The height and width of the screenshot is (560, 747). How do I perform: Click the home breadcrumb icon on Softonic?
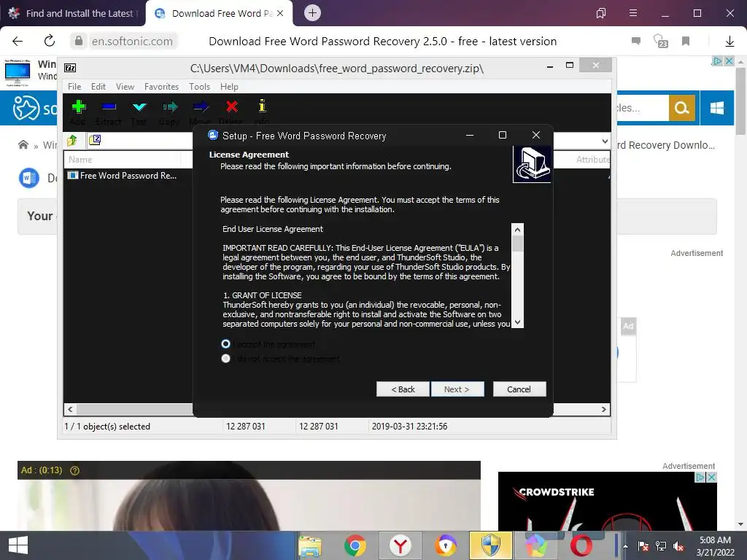(23, 145)
